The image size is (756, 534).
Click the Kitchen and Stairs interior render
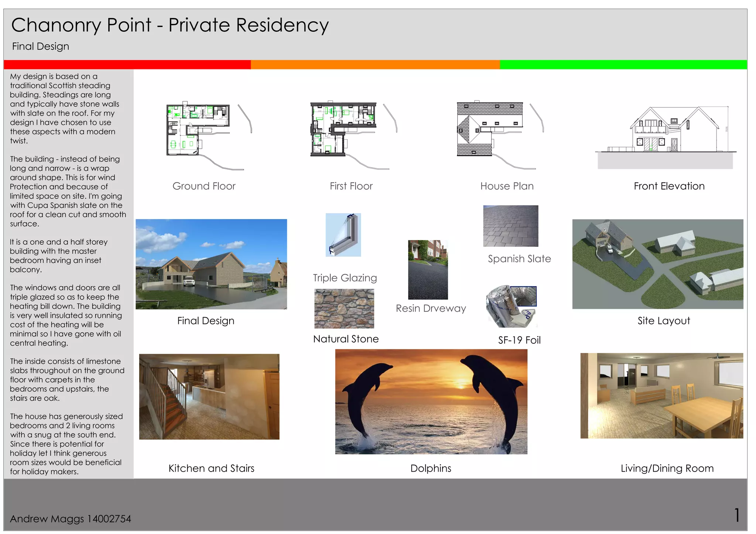pyautogui.click(x=209, y=397)
